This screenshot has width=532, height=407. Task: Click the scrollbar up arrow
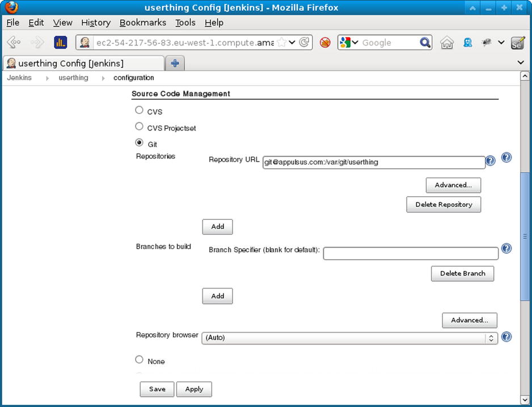coord(525,76)
